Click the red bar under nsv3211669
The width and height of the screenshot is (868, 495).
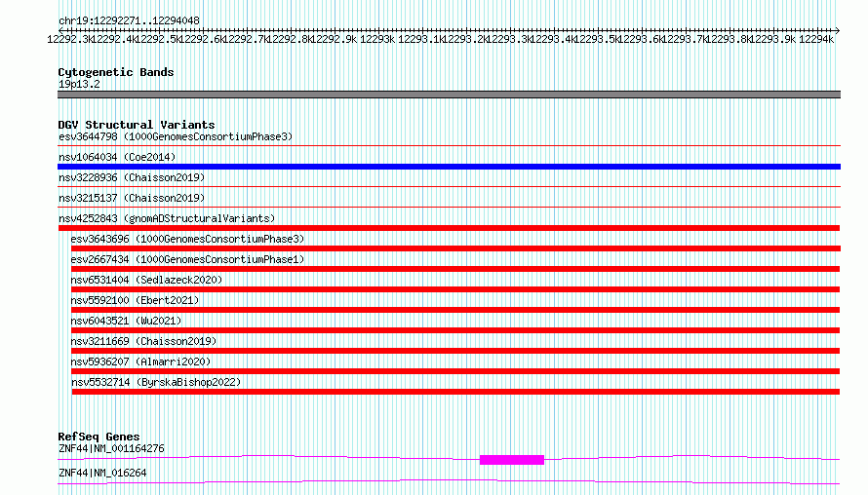455,351
